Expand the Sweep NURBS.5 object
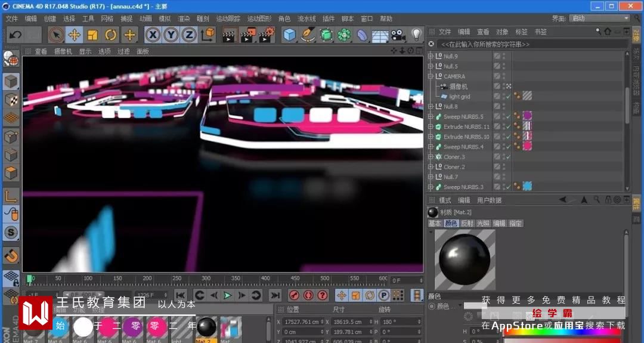Screen dimensions: 644x343 431,117
